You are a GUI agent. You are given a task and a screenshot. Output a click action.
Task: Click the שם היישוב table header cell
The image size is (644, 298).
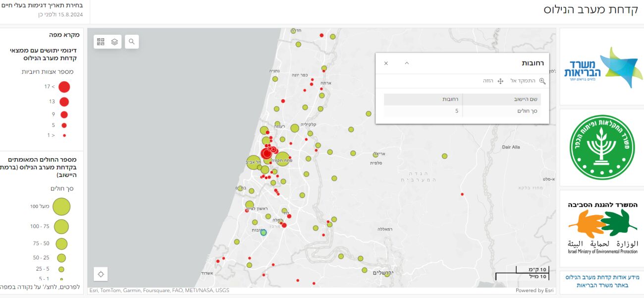[x=501, y=99]
